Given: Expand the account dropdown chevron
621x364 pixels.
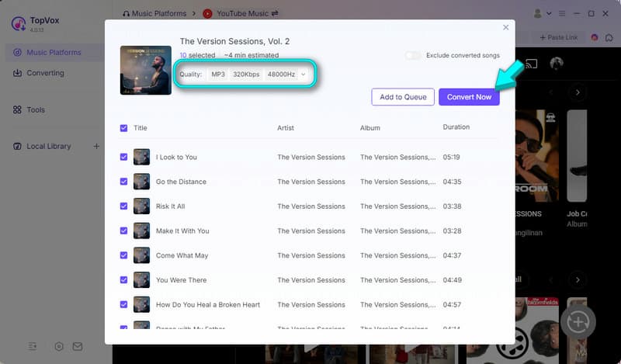Looking at the screenshot, I should [549, 13].
